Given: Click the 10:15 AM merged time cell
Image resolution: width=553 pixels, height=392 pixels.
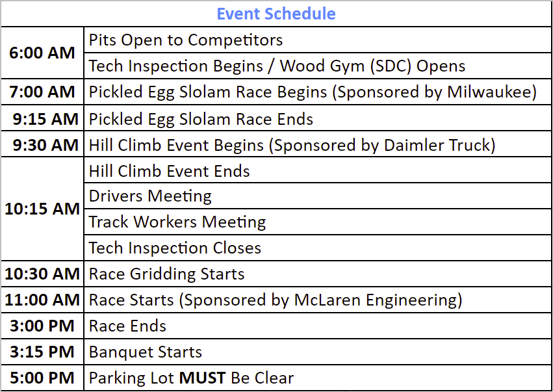Looking at the screenshot, I should click(42, 209).
